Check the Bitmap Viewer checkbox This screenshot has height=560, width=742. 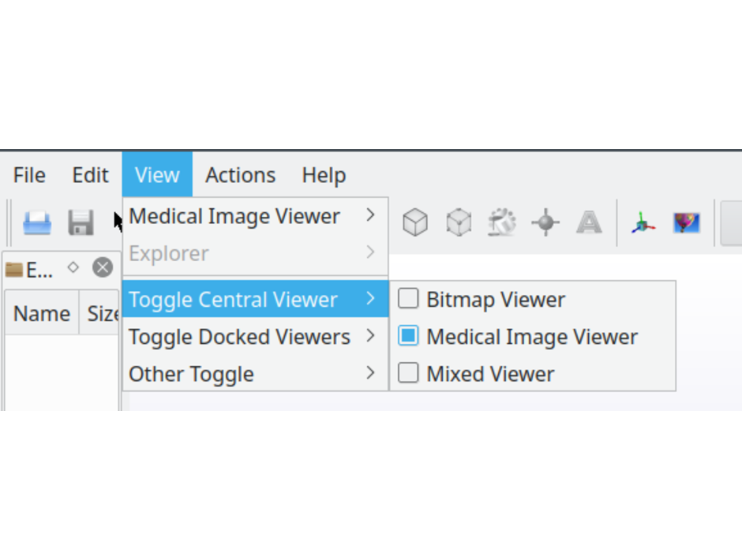point(408,299)
